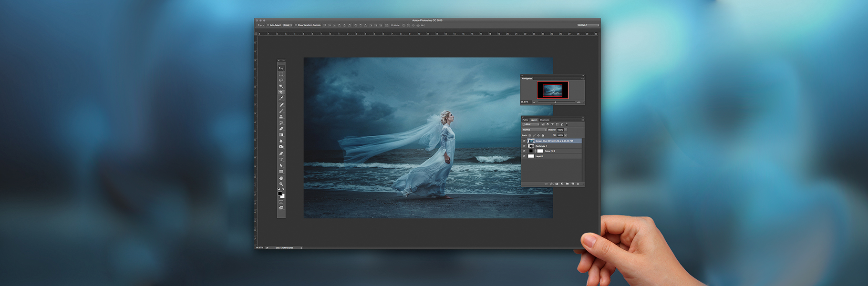Select the Crop tool

281,92
